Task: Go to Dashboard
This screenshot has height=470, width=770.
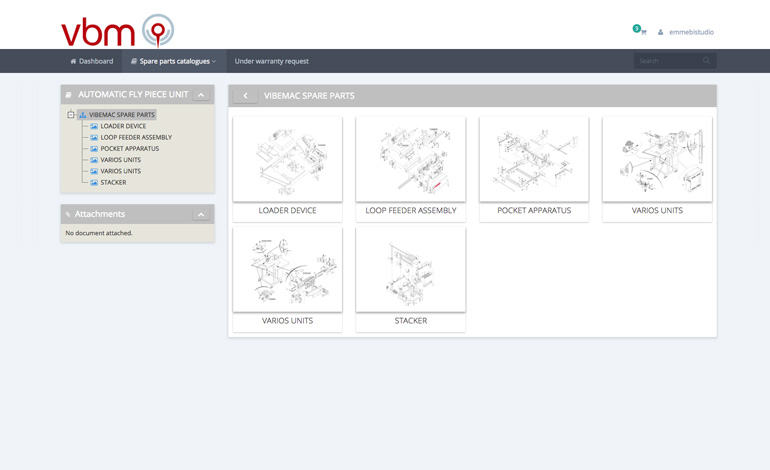Action: [91, 61]
